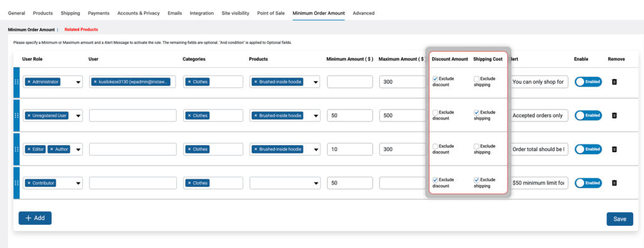Remove the Administrator role tag via its x
Screen dimensions: 644x248
point(29,82)
